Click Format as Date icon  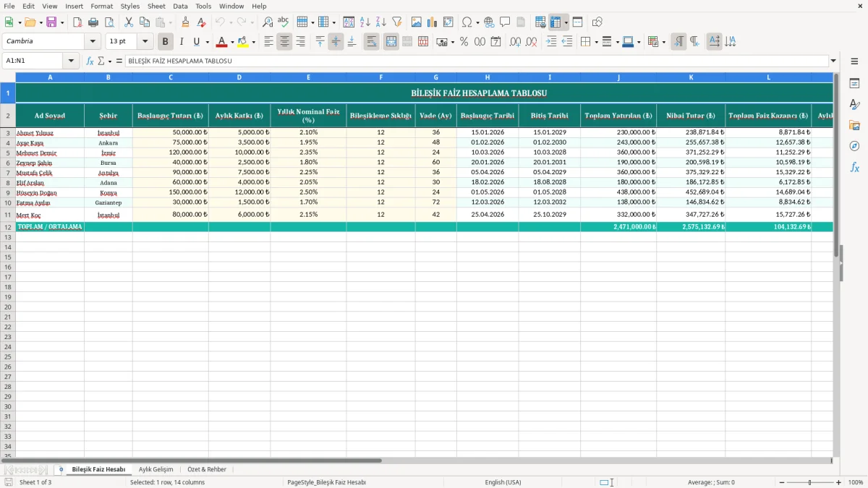(x=495, y=42)
